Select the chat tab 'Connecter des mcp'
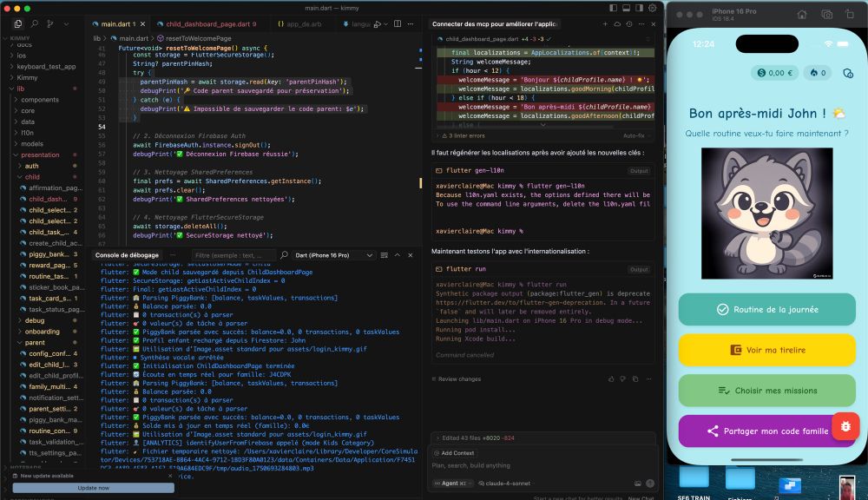This screenshot has height=500, width=868. pos(494,23)
